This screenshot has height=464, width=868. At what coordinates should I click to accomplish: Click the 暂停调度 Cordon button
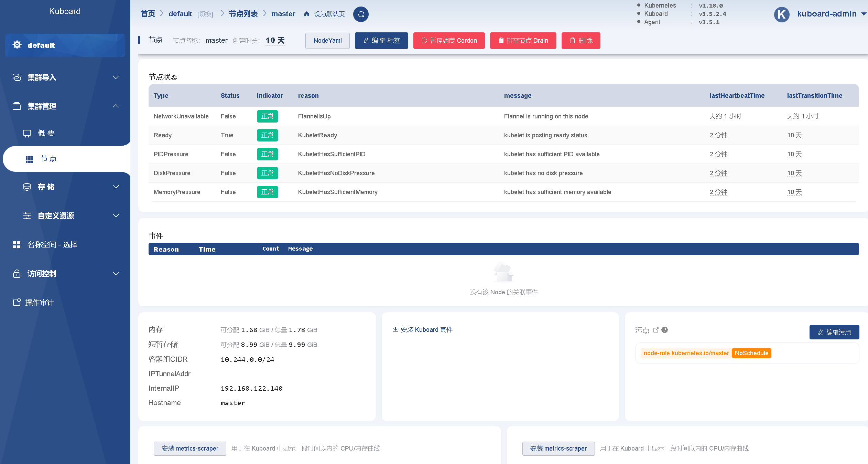pyautogui.click(x=449, y=41)
